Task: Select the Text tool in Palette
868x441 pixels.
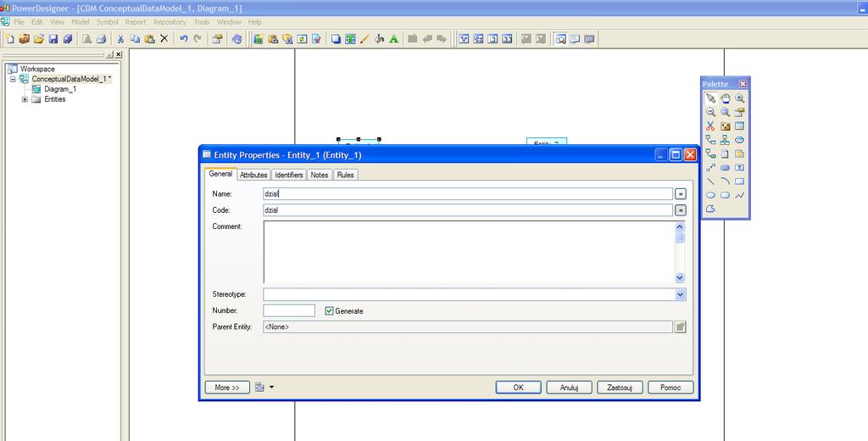Action: pos(739,167)
